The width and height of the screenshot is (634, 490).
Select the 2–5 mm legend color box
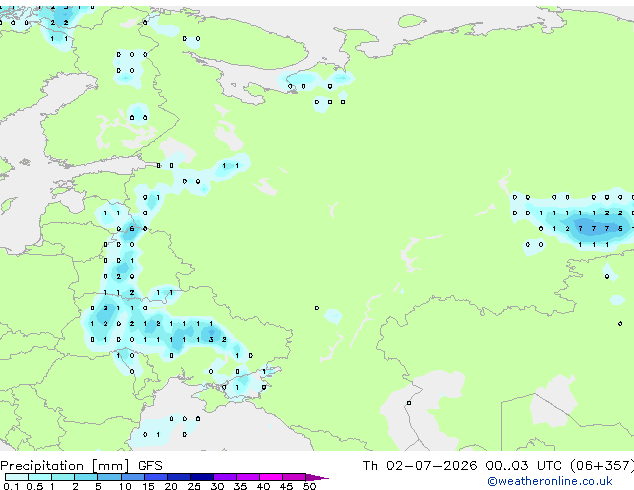click(86, 477)
